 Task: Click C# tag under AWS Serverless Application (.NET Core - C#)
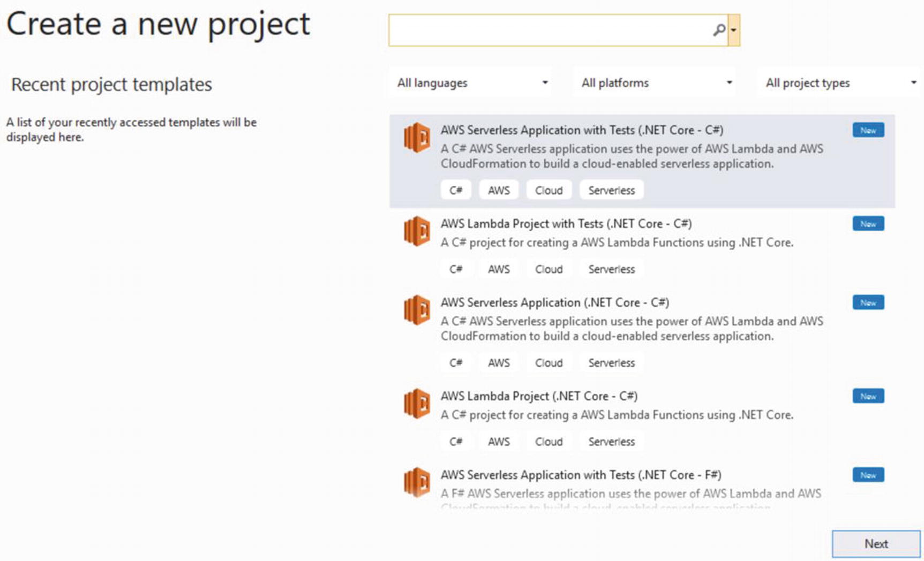pos(456,363)
